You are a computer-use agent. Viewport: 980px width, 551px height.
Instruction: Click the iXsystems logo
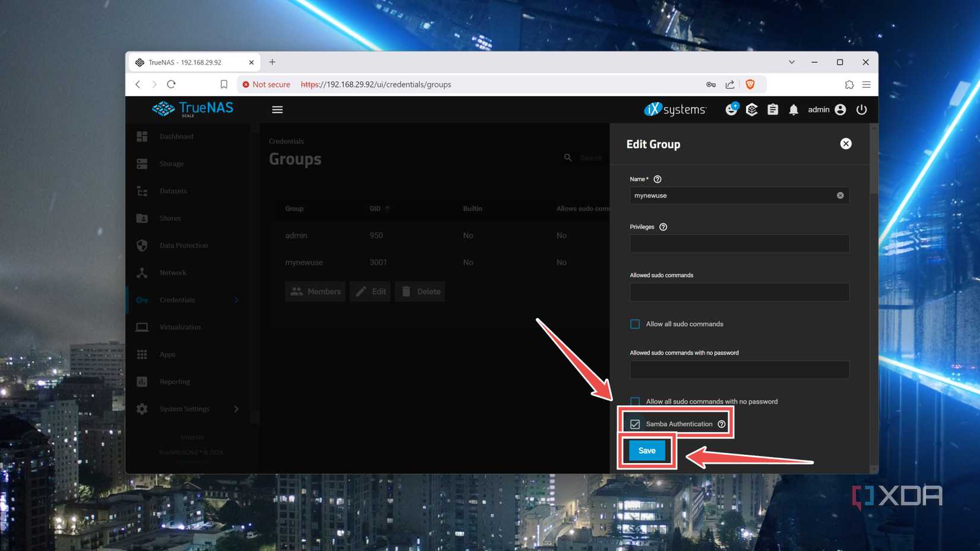(675, 109)
